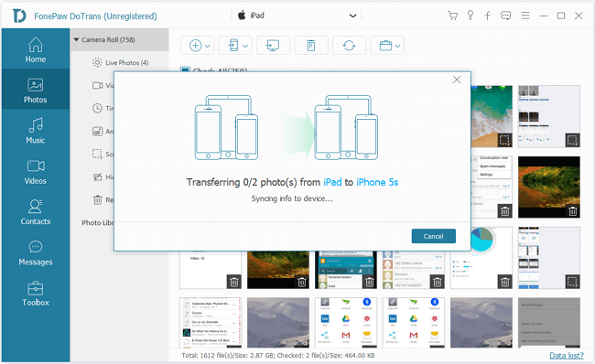Click the add photos plus icon
The height and width of the screenshot is (364, 595).
click(195, 46)
